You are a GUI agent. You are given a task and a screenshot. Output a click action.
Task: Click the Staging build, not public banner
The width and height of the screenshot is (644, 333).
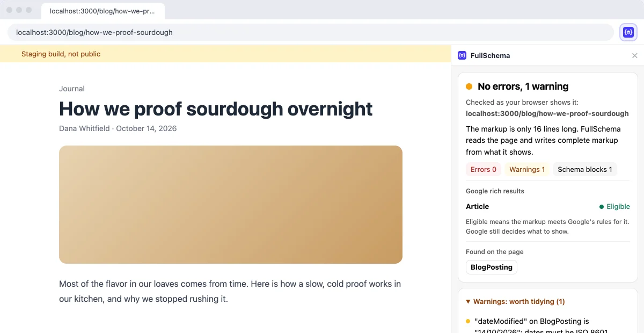click(225, 54)
